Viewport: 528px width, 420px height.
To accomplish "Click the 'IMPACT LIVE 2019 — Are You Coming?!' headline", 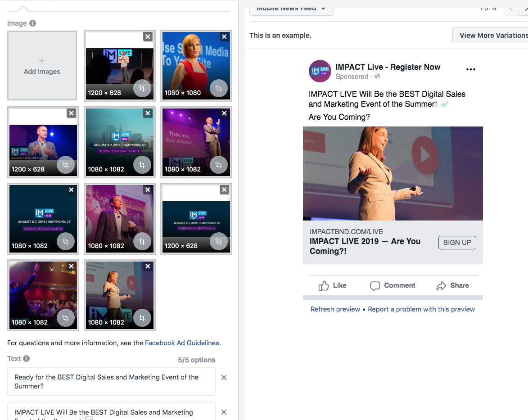I will (x=365, y=246).
